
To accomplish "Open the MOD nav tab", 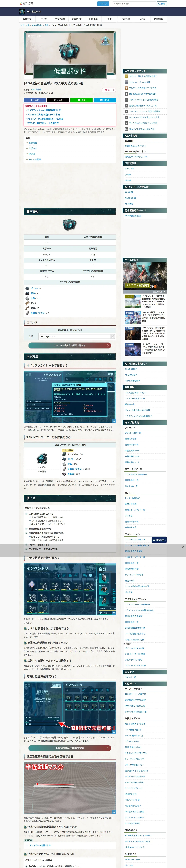I will point(142,19).
